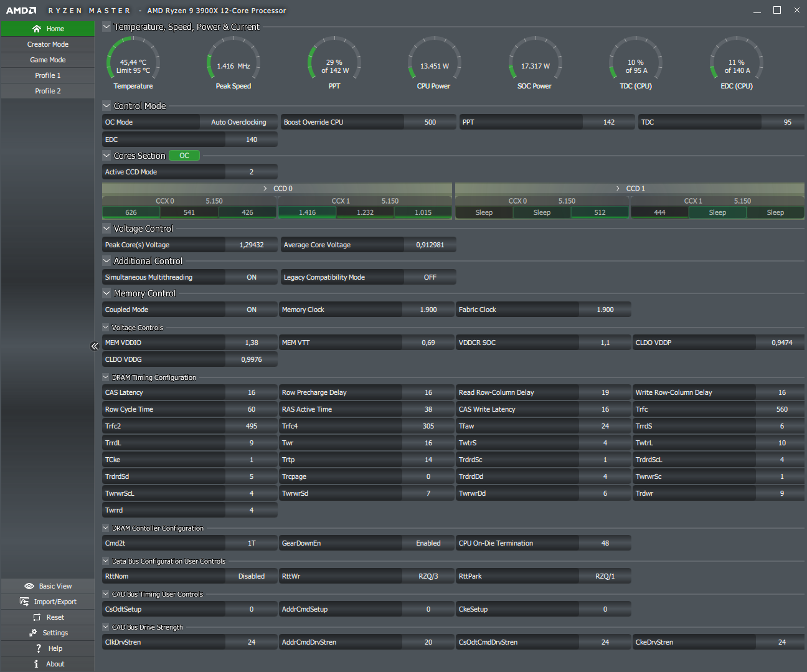Click the Cmd2t value 1T

252,543
